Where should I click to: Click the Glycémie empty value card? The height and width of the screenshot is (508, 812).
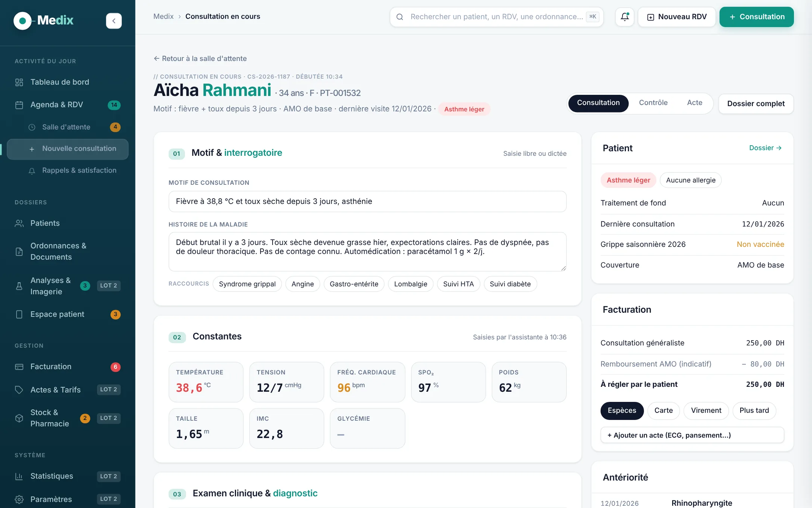(x=367, y=429)
